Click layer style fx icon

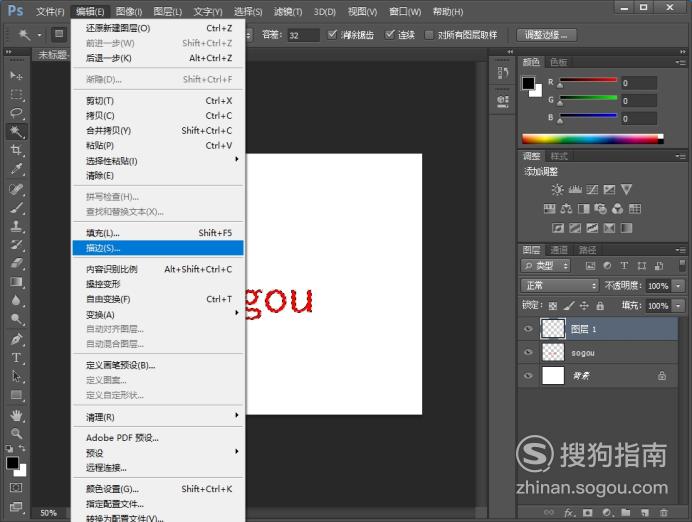click(569, 512)
